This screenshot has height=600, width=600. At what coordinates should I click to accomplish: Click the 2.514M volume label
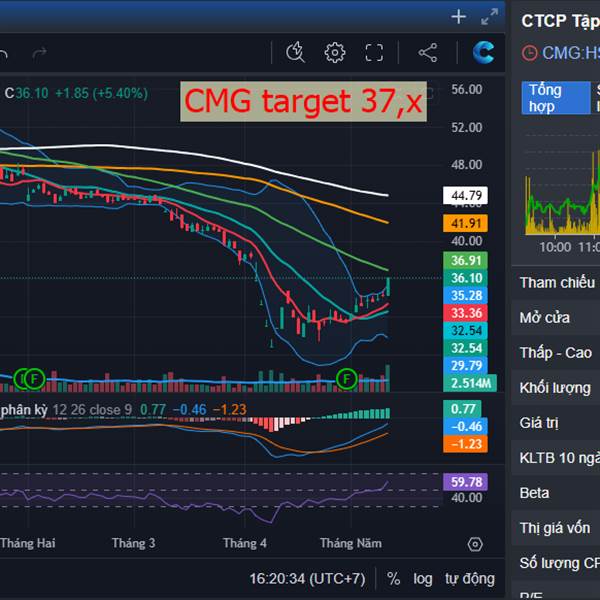tap(470, 383)
